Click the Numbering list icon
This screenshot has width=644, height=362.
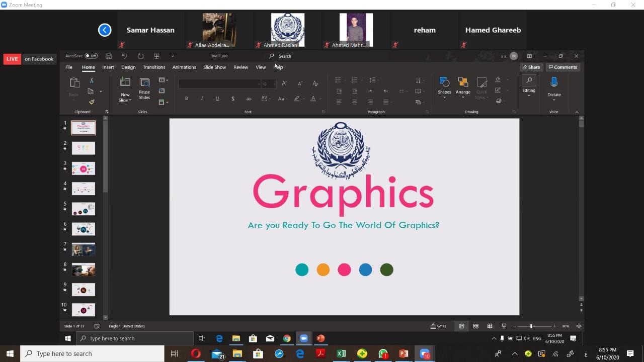[355, 80]
